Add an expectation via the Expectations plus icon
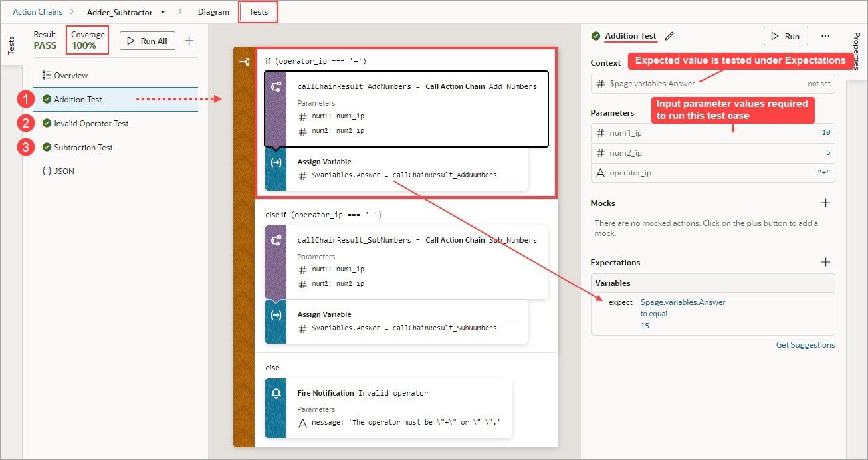Viewport: 868px width, 460px height. click(825, 261)
